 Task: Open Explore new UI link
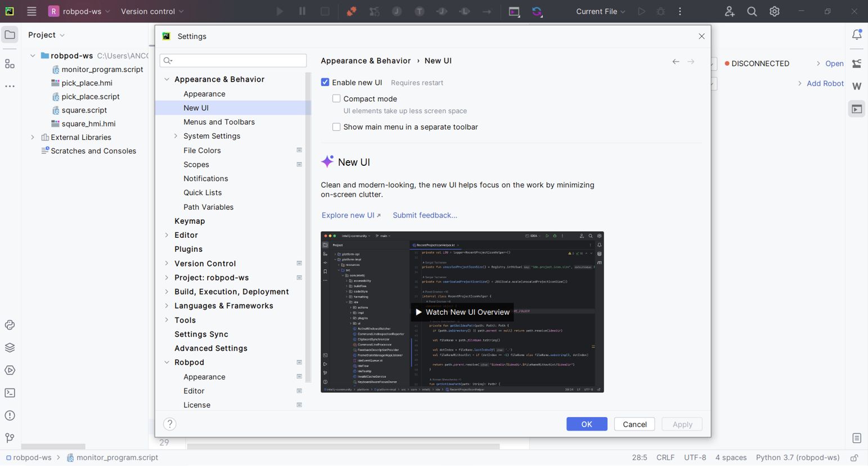[351, 215]
